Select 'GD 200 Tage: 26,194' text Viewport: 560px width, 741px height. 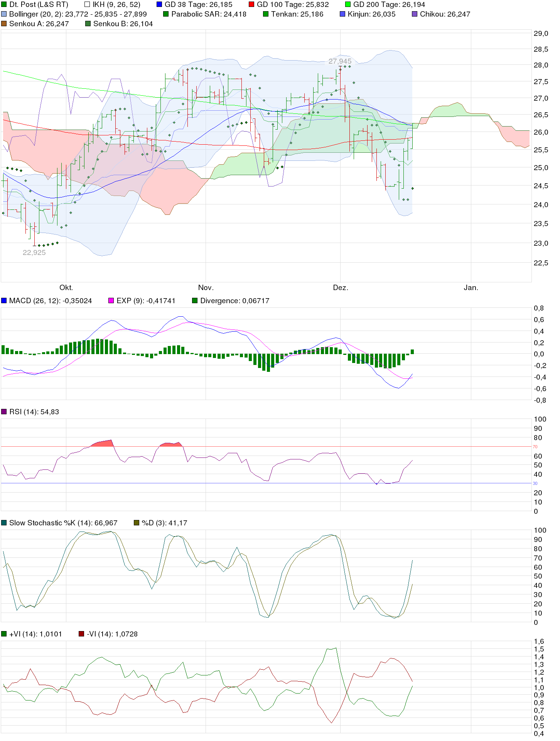coord(389,5)
